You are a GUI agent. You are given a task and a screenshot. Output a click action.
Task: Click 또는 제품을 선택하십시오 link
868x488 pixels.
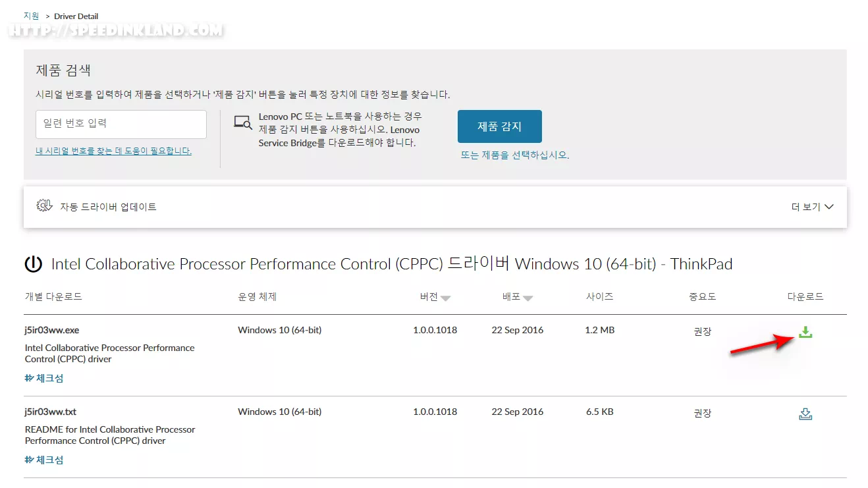click(x=515, y=155)
